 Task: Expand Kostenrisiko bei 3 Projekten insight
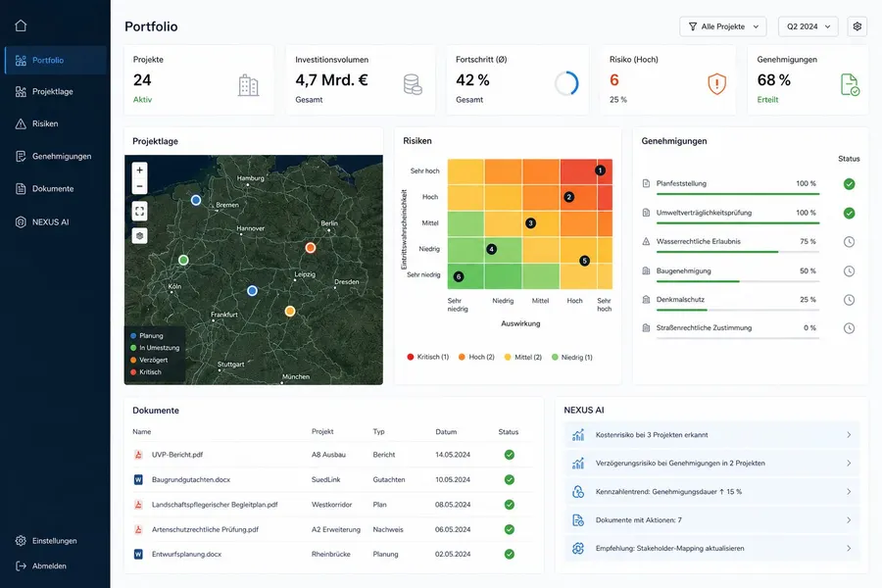click(x=711, y=435)
